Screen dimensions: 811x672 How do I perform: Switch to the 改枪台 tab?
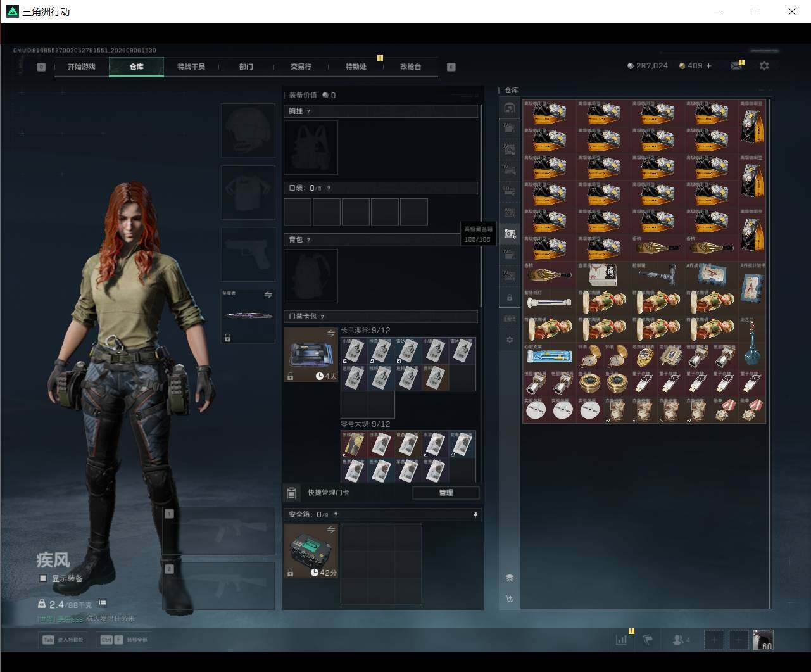tap(411, 67)
